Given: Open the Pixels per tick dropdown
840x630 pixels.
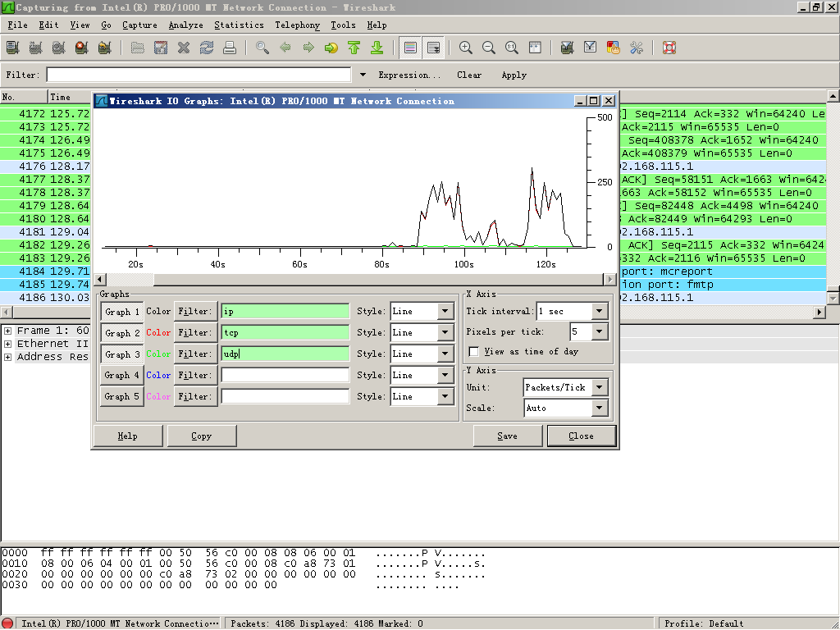Looking at the screenshot, I should point(600,332).
